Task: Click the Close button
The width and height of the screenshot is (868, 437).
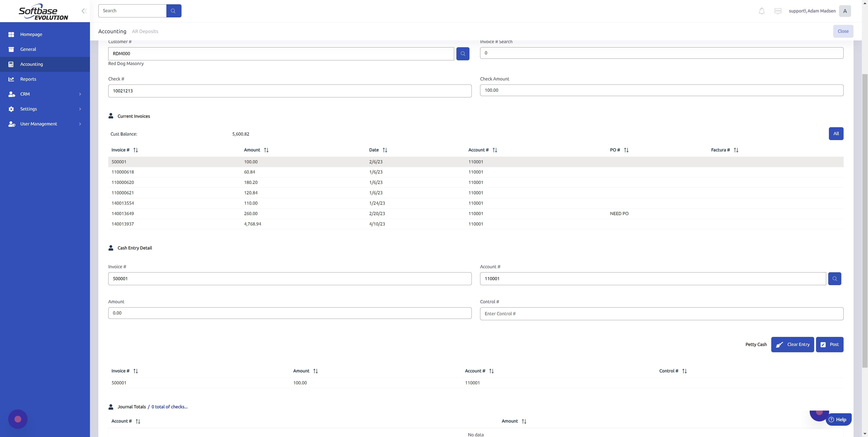Action: point(843,31)
